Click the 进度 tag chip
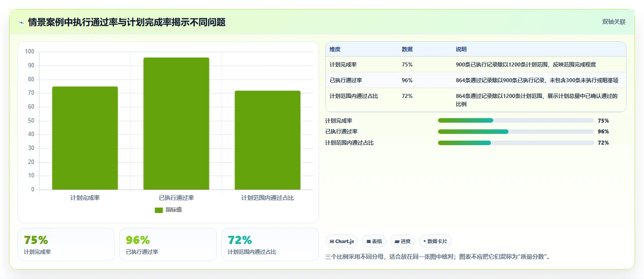 coord(403,241)
